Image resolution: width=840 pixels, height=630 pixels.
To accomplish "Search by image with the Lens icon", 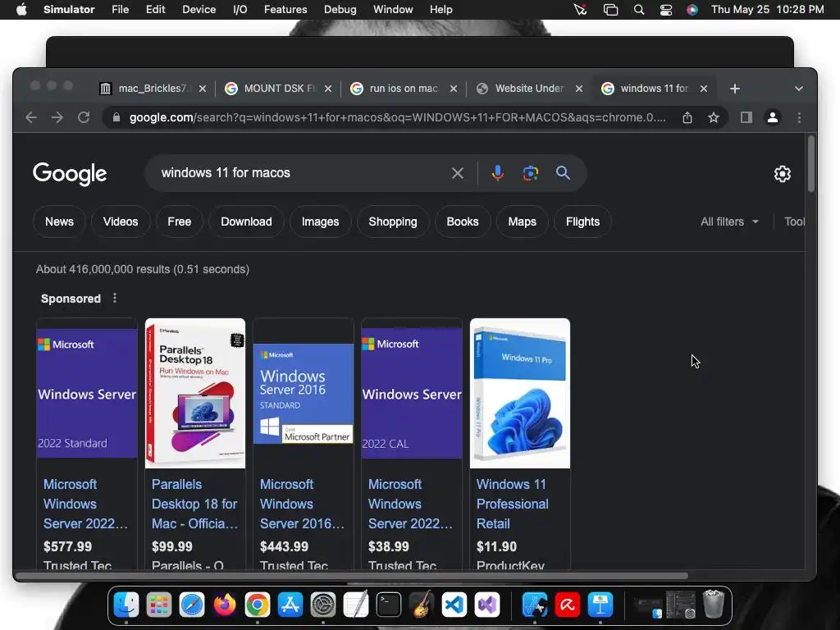I will click(x=531, y=173).
